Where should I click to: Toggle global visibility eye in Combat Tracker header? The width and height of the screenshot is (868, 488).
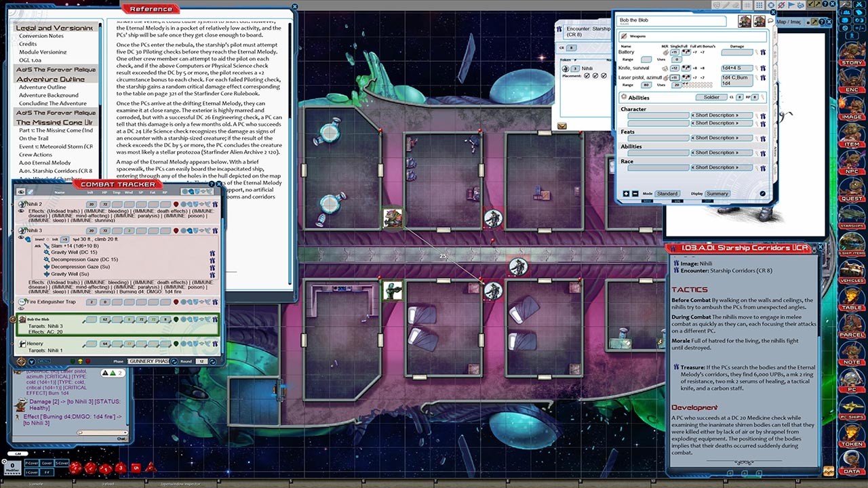21,192
